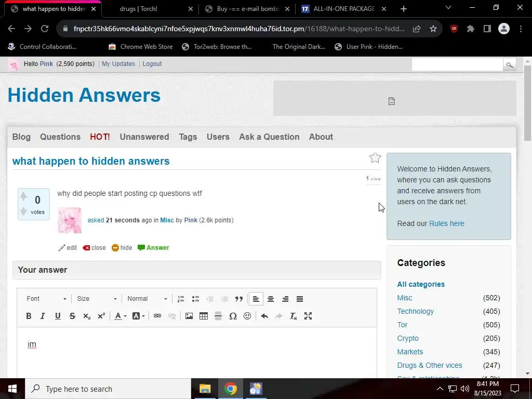Switch to the 'ALL-IN-ONE PACKAGE' tab
The image size is (532, 399).
tap(344, 9)
